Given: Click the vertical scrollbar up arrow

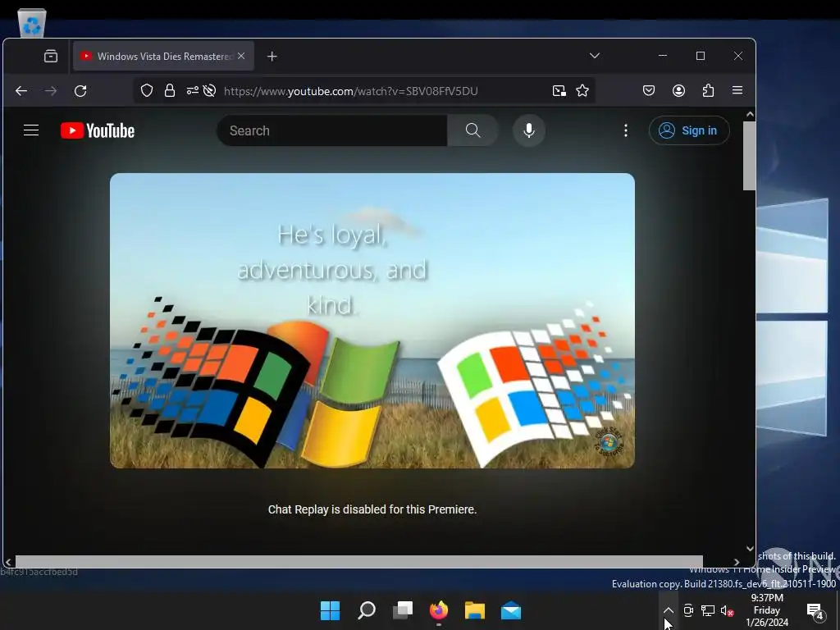Looking at the screenshot, I should 750,114.
